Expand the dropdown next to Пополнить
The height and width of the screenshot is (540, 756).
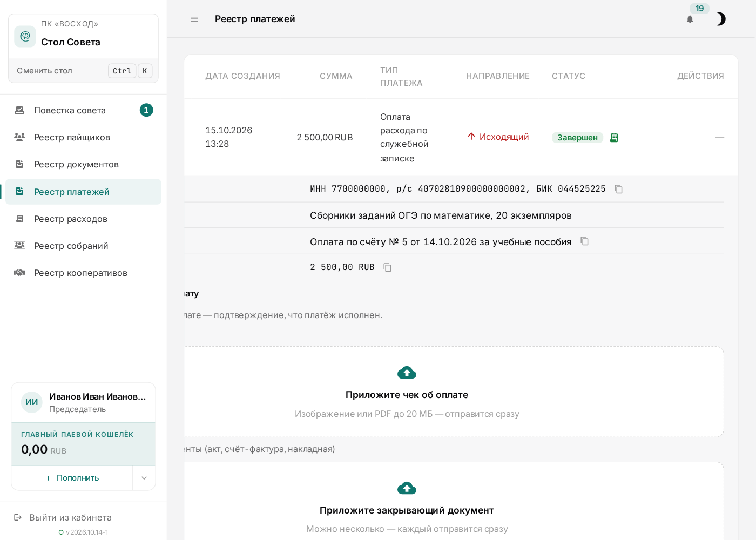(144, 478)
